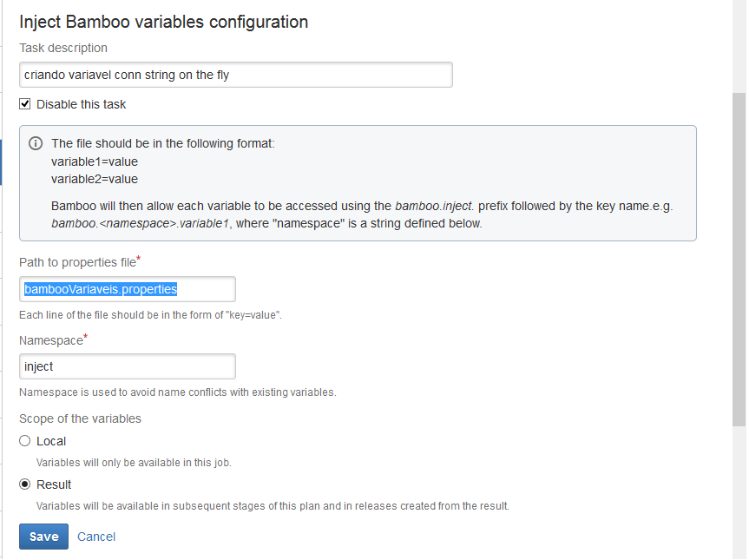
Task: Click the italic 'bamboo.inject.' prefix text
Action: click(434, 206)
